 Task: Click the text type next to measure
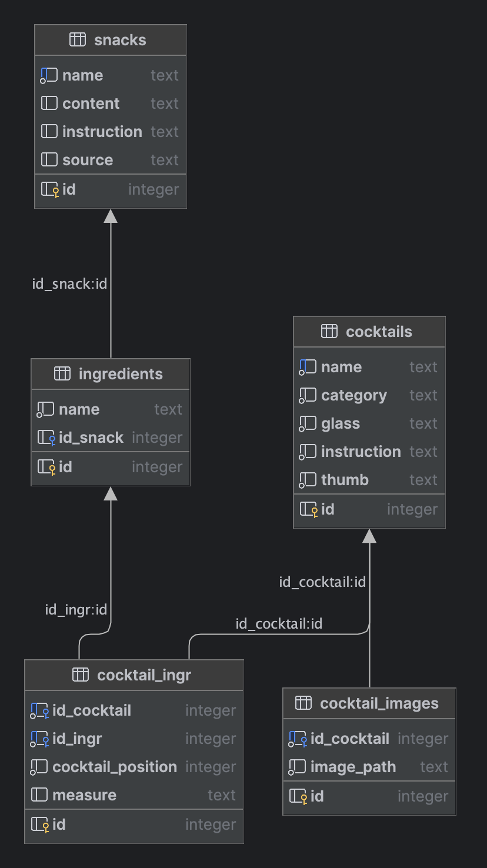(x=222, y=795)
